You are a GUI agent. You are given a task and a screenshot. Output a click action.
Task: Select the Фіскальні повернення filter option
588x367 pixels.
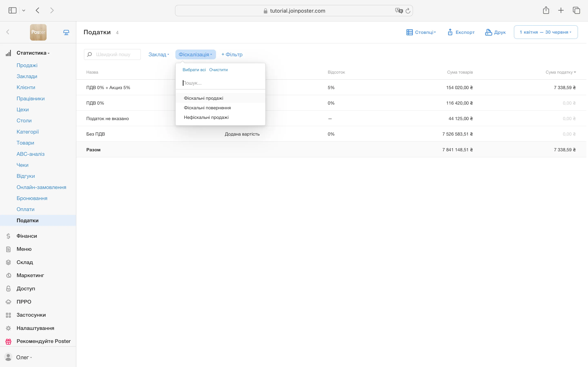click(x=207, y=108)
